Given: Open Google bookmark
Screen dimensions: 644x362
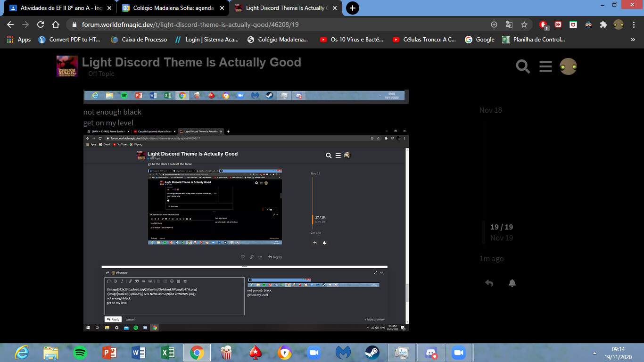Looking at the screenshot, I should tap(479, 40).
